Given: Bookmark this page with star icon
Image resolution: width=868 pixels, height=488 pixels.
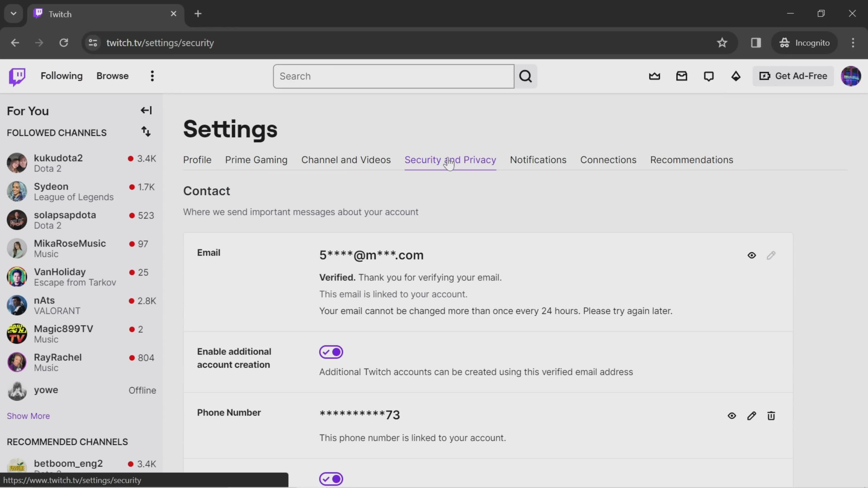Looking at the screenshot, I should pyautogui.click(x=722, y=43).
